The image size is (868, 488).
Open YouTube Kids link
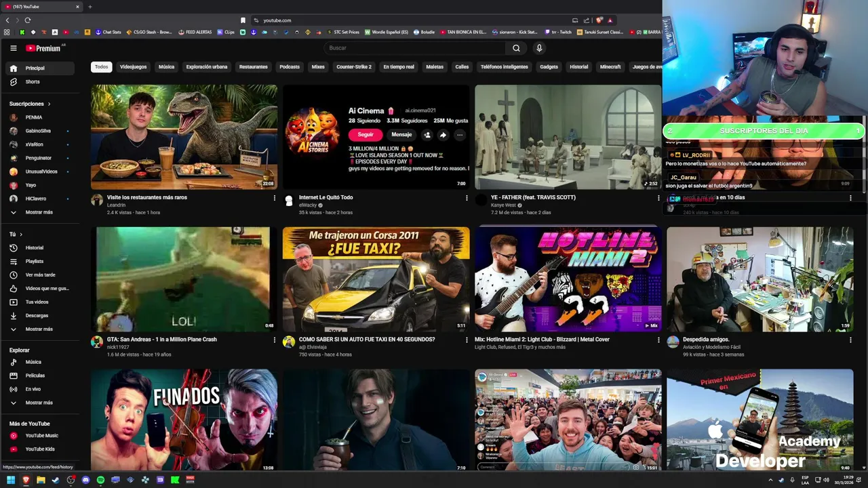click(41, 449)
